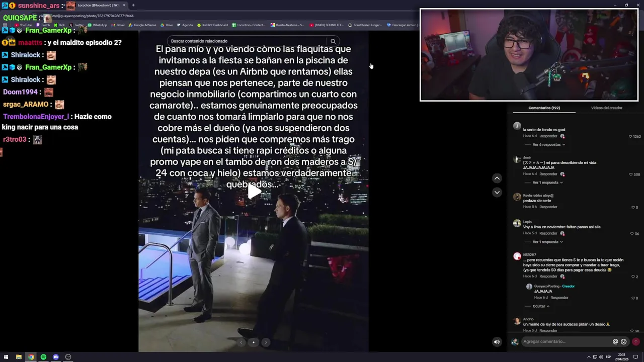Open the emoji picker in the comment box
Viewport: 644px width, 362px height.
[x=624, y=341]
